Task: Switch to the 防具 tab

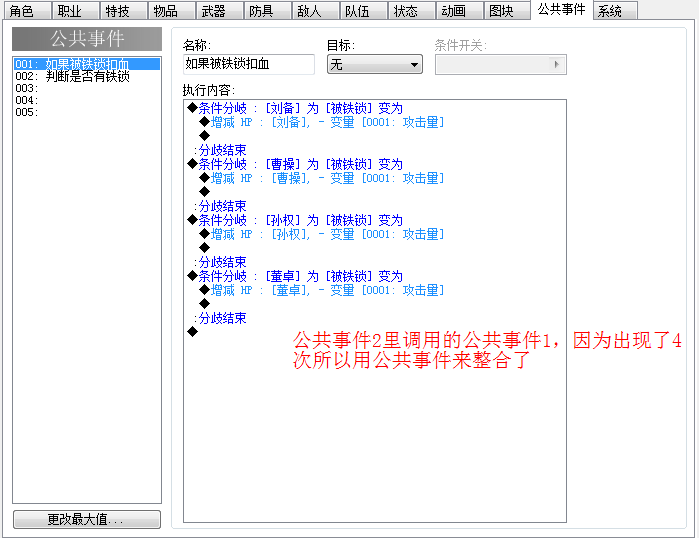Action: (x=268, y=11)
